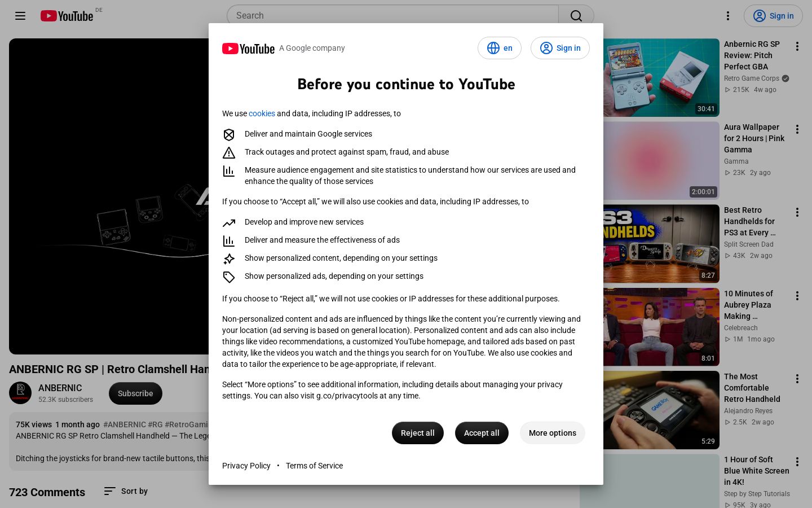812x508 pixels.
Task: Open options menu for Soft Blue White Screen video
Action: 797,462
